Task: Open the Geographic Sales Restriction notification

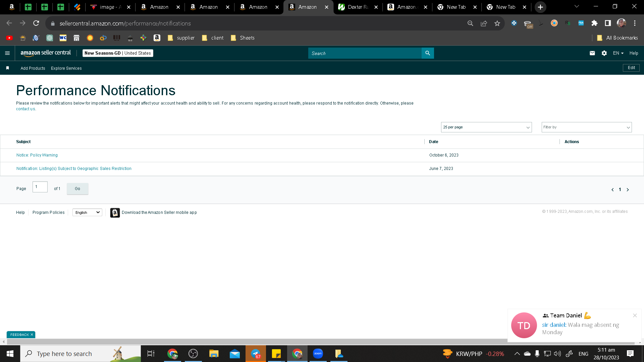Action: point(74,169)
